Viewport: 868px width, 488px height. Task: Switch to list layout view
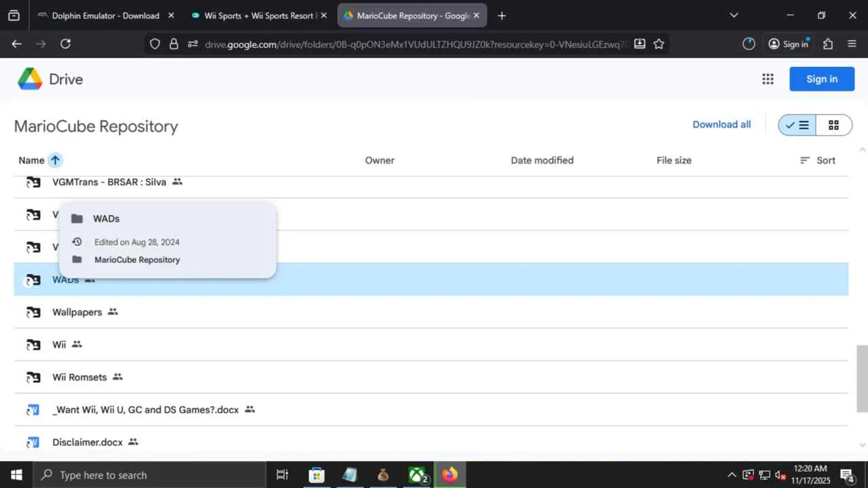pos(797,125)
